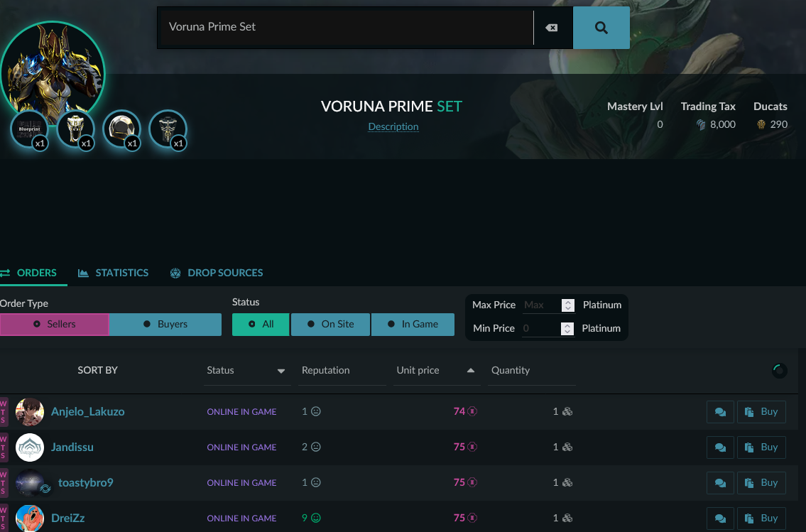Select the Blueprint part icon
Image resolution: width=806 pixels, height=532 pixels.
29,129
